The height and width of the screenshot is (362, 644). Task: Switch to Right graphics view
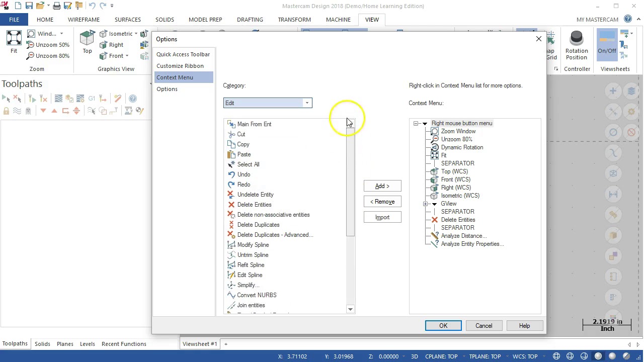[x=112, y=45]
